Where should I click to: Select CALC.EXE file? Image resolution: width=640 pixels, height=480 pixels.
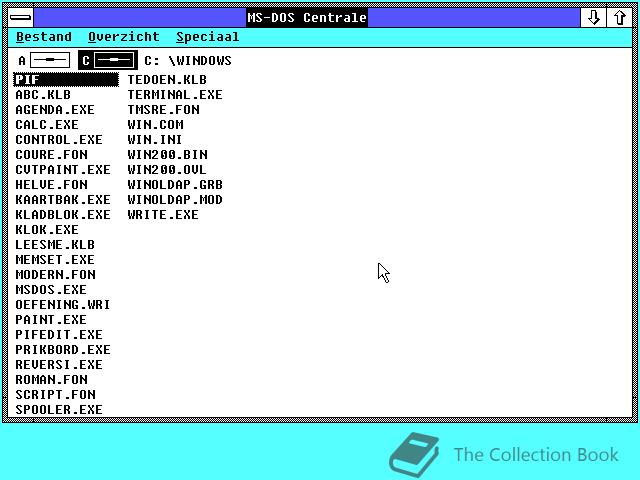[47, 125]
